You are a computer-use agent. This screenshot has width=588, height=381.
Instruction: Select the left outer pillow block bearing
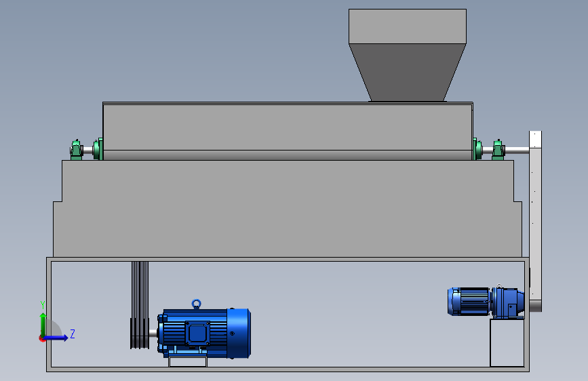coord(76,150)
